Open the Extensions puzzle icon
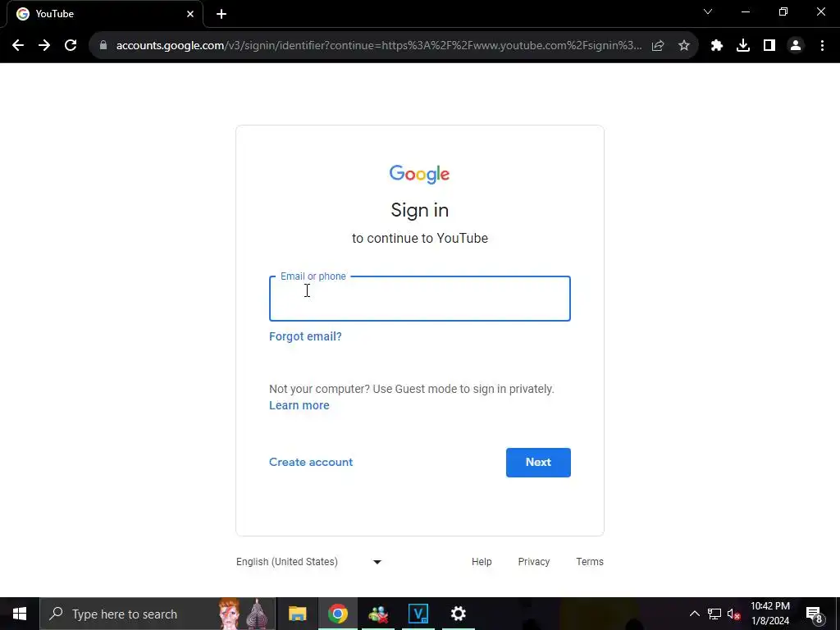840x630 pixels. [716, 46]
